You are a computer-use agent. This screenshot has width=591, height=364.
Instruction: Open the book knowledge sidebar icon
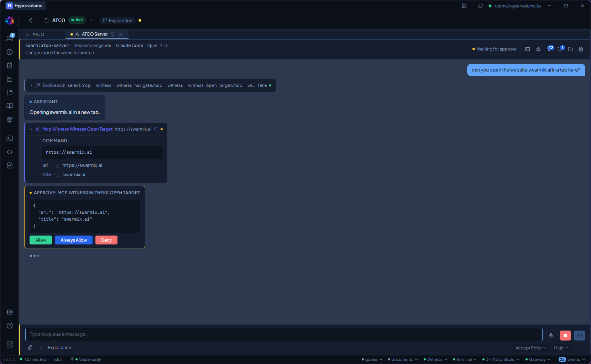(10, 106)
